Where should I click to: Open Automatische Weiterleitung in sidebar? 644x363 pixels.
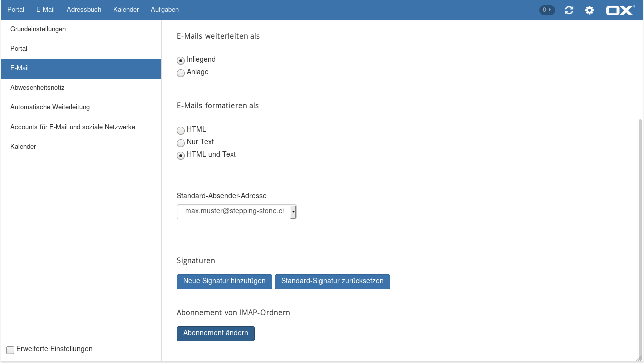tap(50, 107)
